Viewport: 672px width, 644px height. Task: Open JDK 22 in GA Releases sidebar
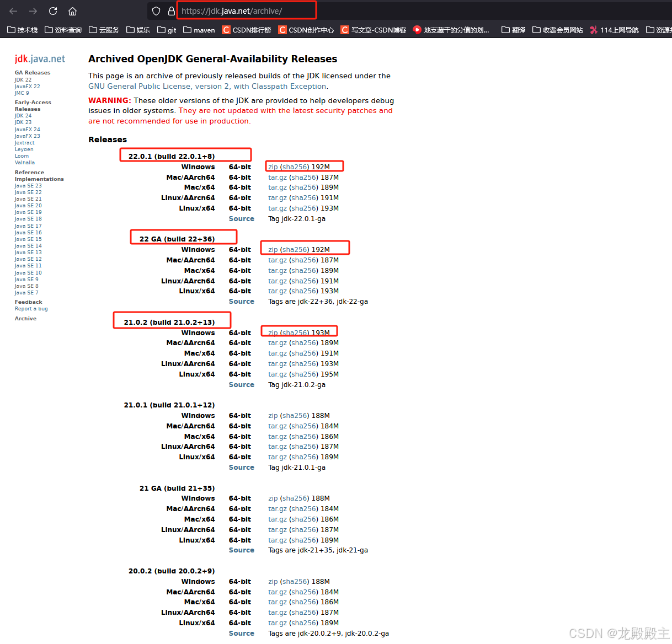click(x=23, y=80)
